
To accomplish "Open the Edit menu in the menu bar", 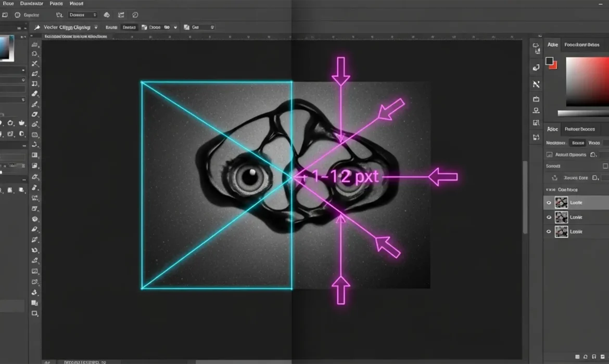I will 31,3.
